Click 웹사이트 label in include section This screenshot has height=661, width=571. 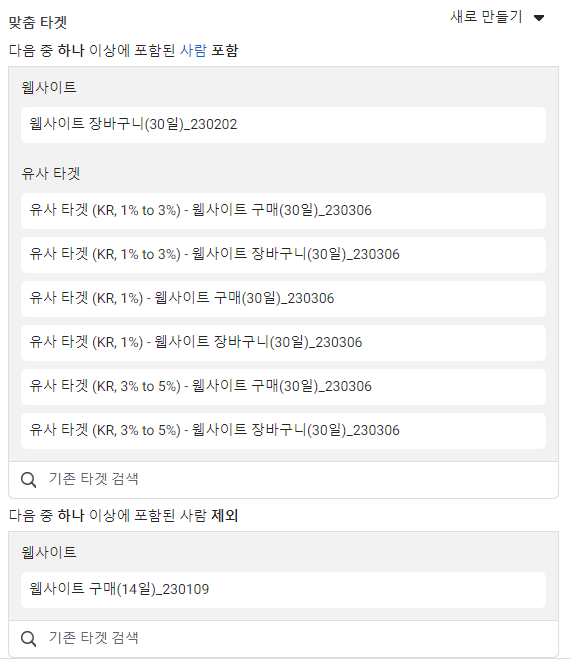coord(49,87)
